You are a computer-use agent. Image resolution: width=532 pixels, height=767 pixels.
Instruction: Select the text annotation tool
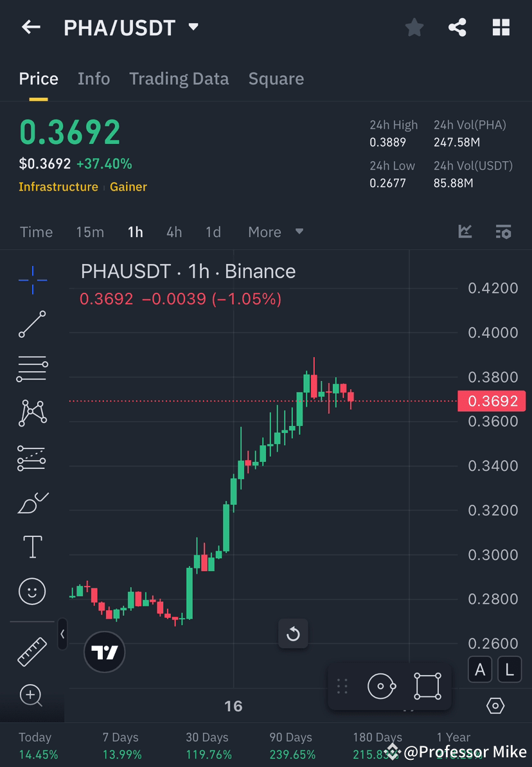[32, 547]
